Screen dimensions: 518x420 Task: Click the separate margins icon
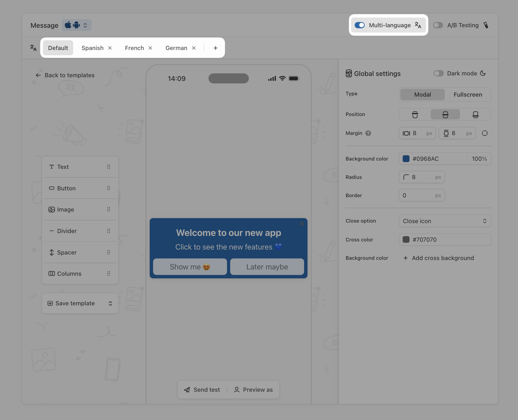pos(485,133)
